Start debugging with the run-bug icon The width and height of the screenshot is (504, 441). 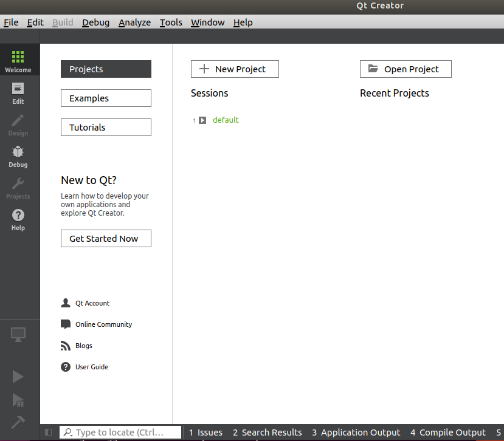[x=18, y=400]
